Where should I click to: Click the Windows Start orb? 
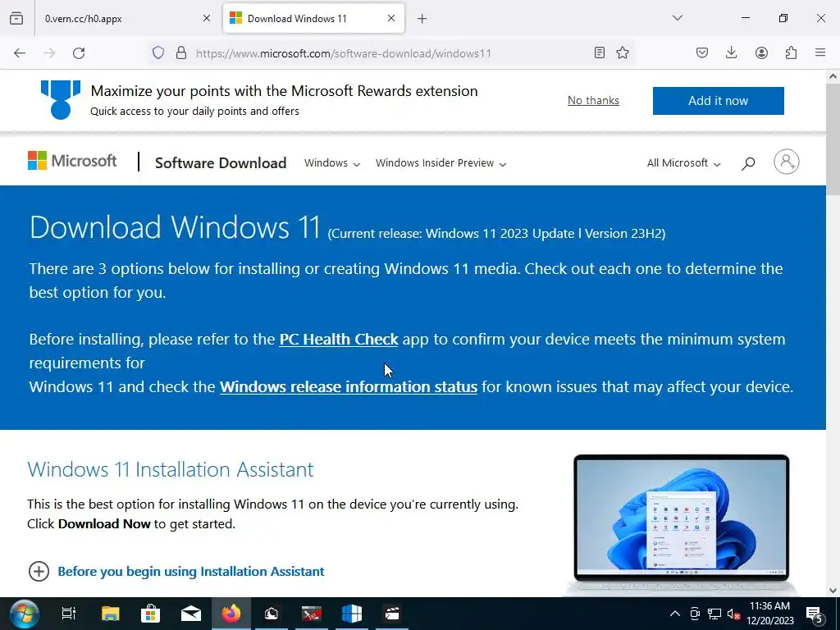(x=25, y=614)
